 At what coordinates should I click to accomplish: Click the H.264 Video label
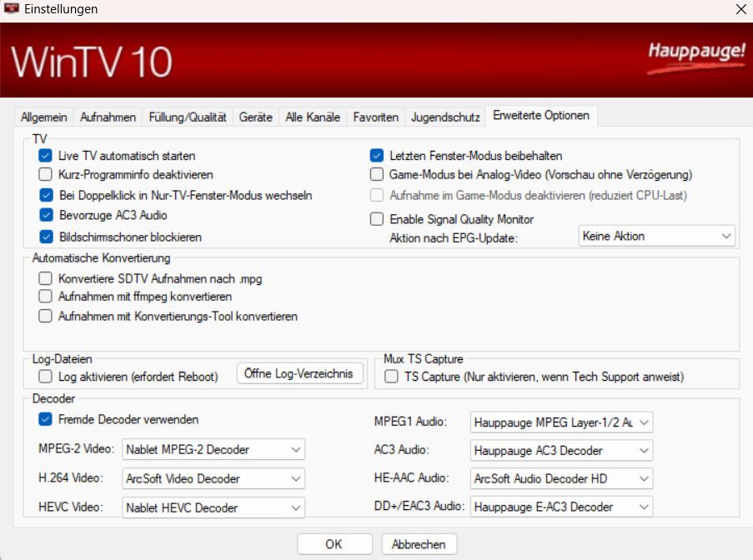tap(71, 478)
